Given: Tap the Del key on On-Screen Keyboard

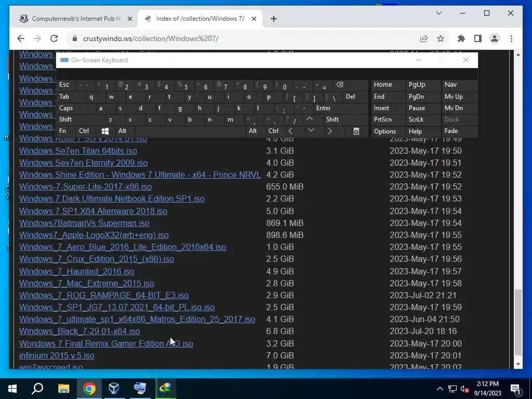Looking at the screenshot, I should [x=355, y=97].
